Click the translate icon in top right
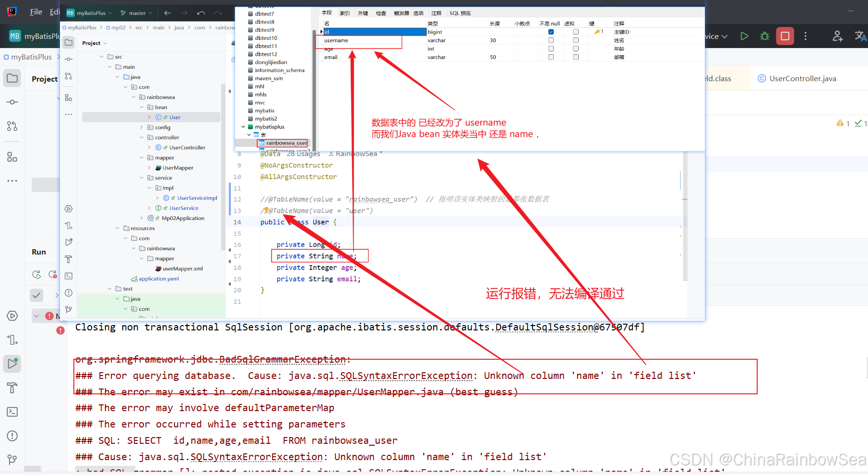This screenshot has width=868, height=475. 861,36
